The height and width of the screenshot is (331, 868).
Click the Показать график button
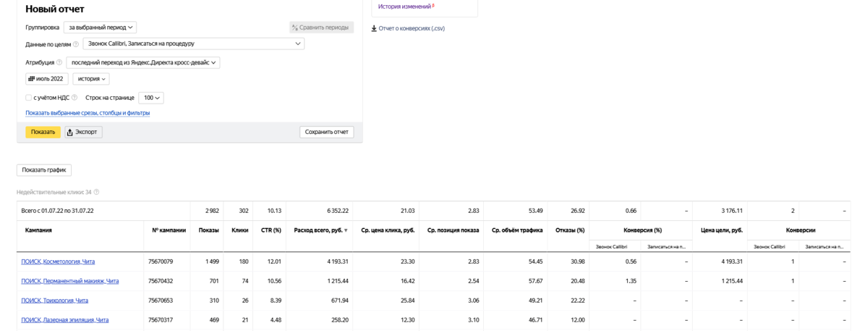(44, 170)
